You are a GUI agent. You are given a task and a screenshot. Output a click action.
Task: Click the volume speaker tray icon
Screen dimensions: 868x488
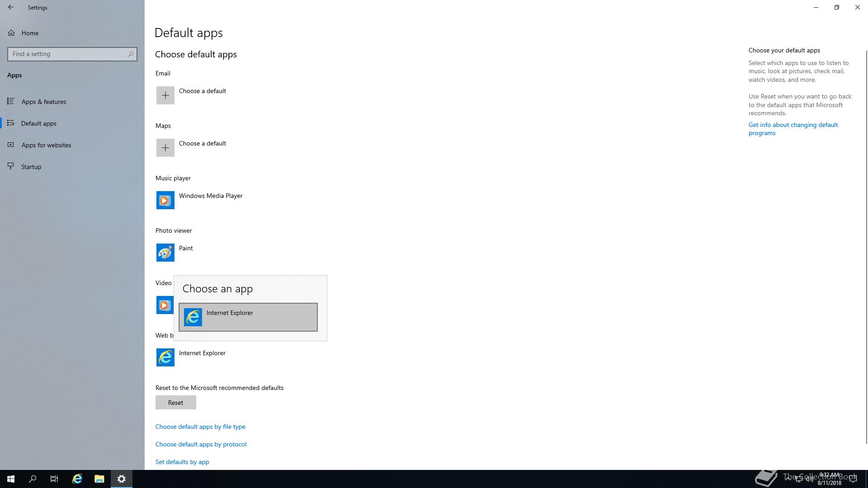click(809, 479)
